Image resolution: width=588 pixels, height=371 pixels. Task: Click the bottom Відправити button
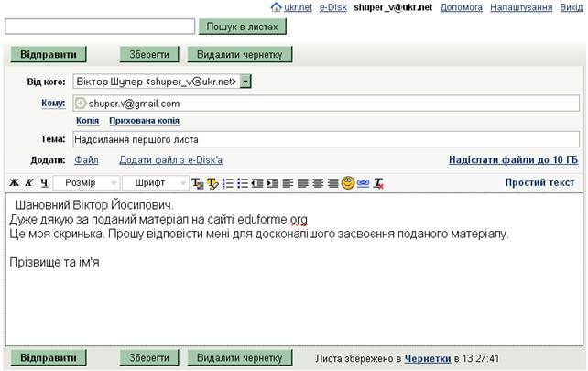tap(49, 357)
